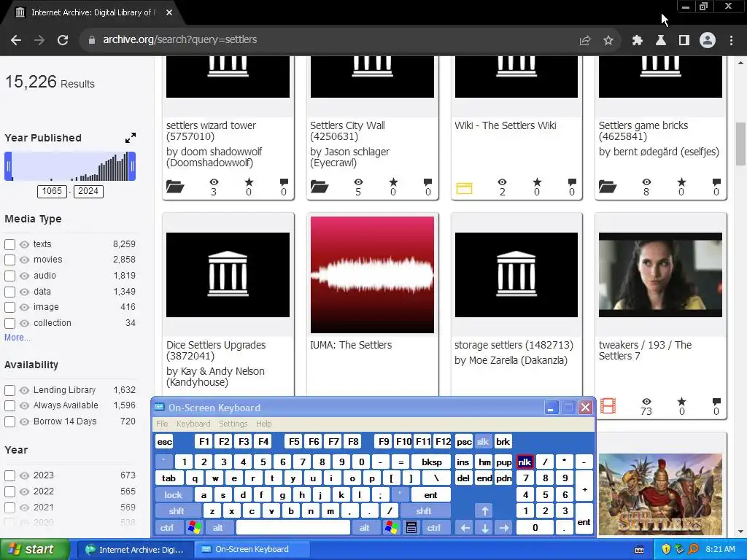Toggle the eye icon next to Always Available
Image resolution: width=747 pixels, height=560 pixels.
24,405
